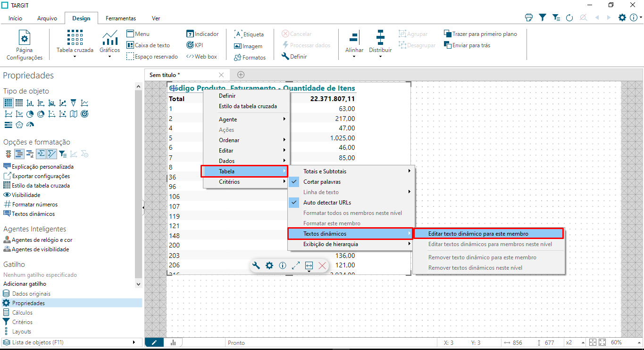Insert an Etiqueta label object
Screen dimensions: 644x350
249,34
